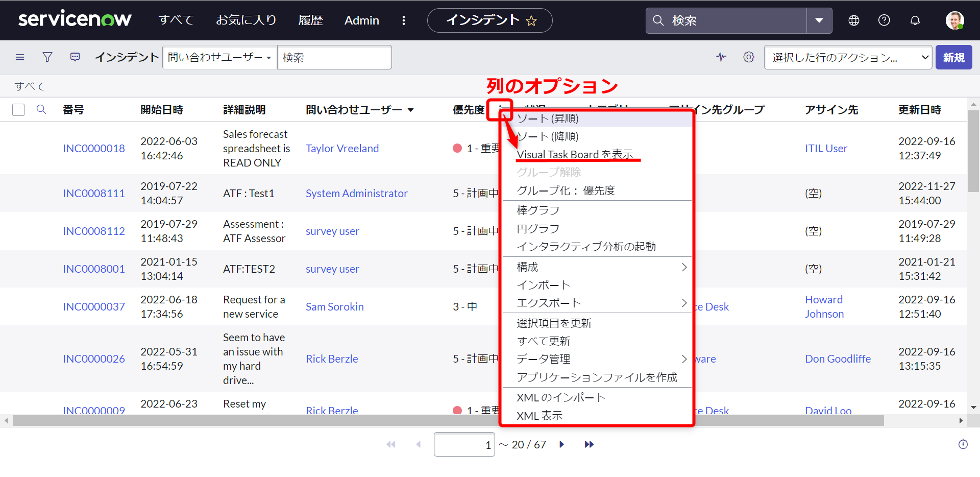Switch to the 履歴 navigation tab

click(310, 20)
